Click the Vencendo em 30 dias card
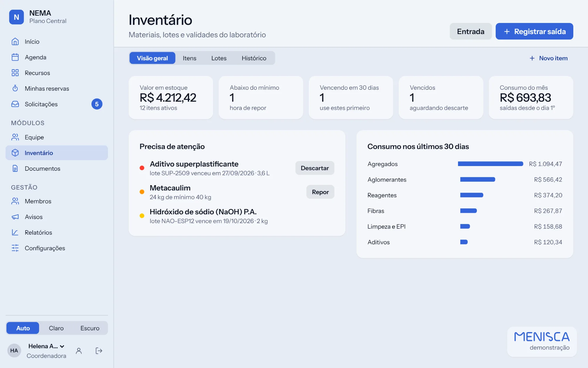This screenshot has height=368, width=588. point(351,97)
